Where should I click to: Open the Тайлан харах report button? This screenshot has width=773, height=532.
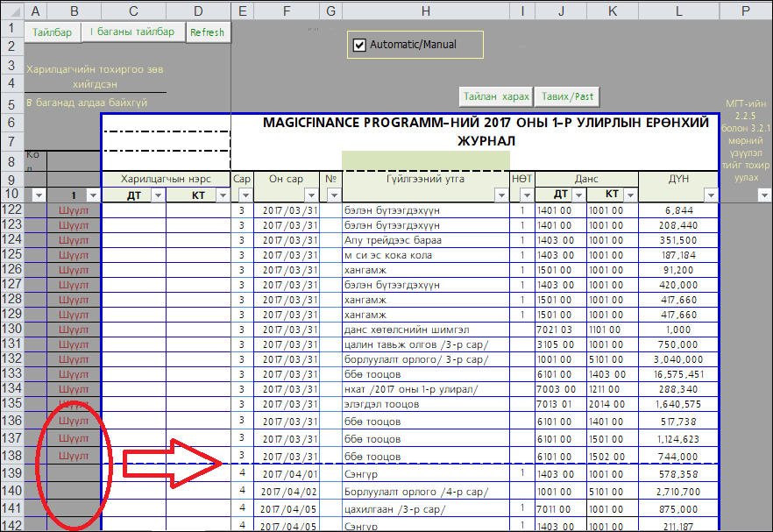496,96
